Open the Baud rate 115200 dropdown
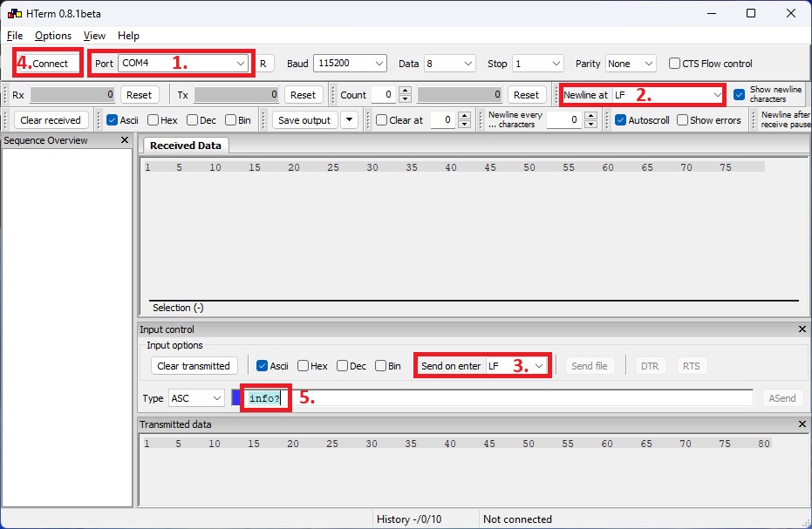Image resolution: width=812 pixels, height=529 pixels. pyautogui.click(x=379, y=64)
